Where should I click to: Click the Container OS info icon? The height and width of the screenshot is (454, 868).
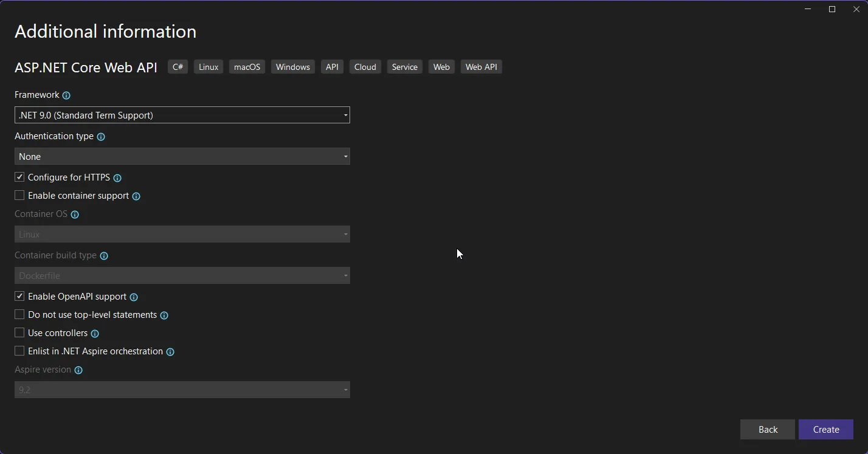(74, 214)
